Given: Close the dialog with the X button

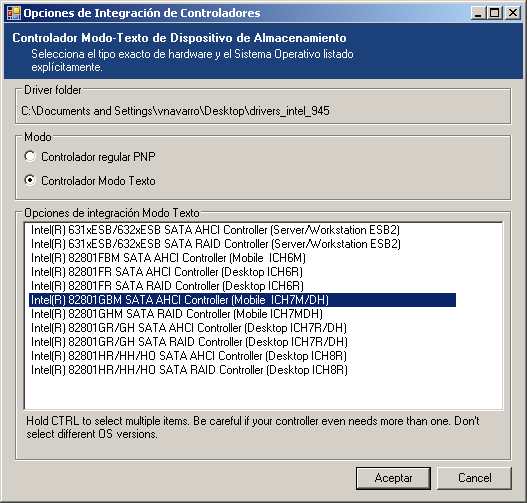Looking at the screenshot, I should [513, 13].
